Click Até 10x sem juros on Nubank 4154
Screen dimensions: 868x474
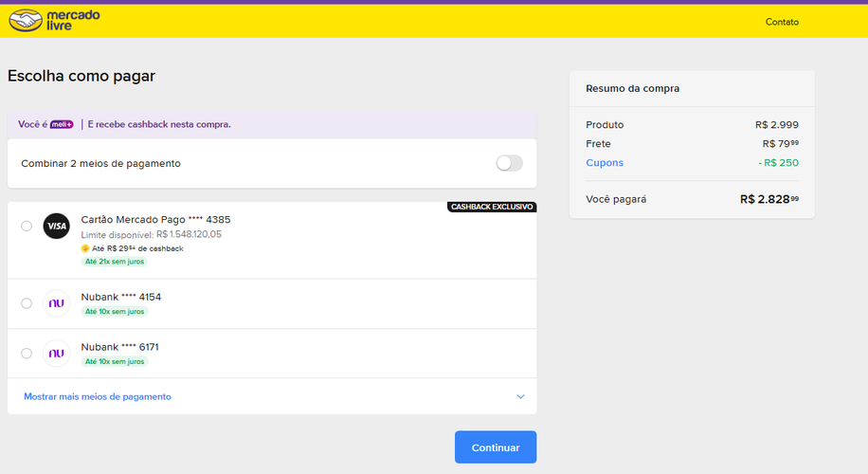click(x=115, y=312)
